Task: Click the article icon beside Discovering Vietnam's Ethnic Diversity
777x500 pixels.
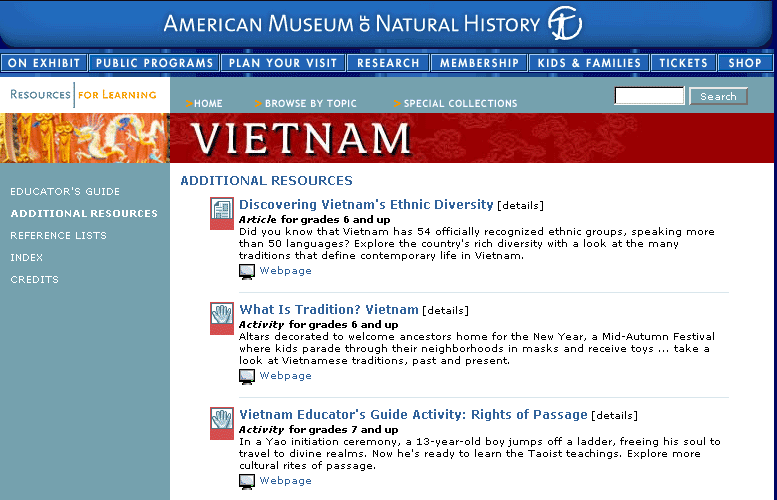Action: (222, 214)
